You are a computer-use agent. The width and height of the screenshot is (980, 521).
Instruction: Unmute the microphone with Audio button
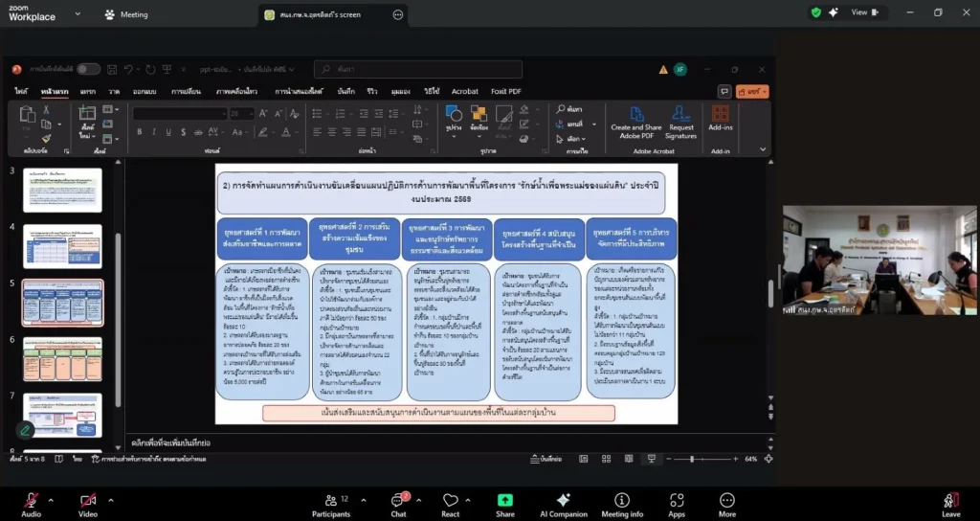[31, 501]
